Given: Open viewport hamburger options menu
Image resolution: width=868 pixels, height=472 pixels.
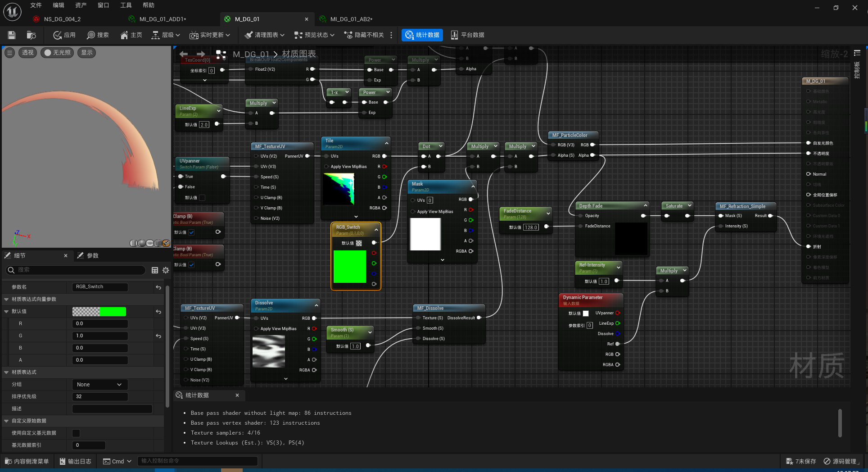Looking at the screenshot, I should (x=9, y=53).
